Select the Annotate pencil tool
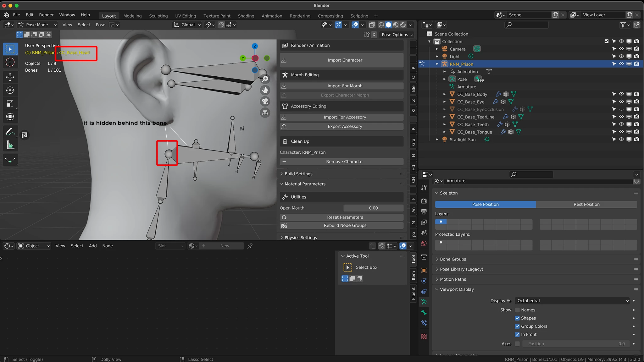644x362 pixels. 10,132
